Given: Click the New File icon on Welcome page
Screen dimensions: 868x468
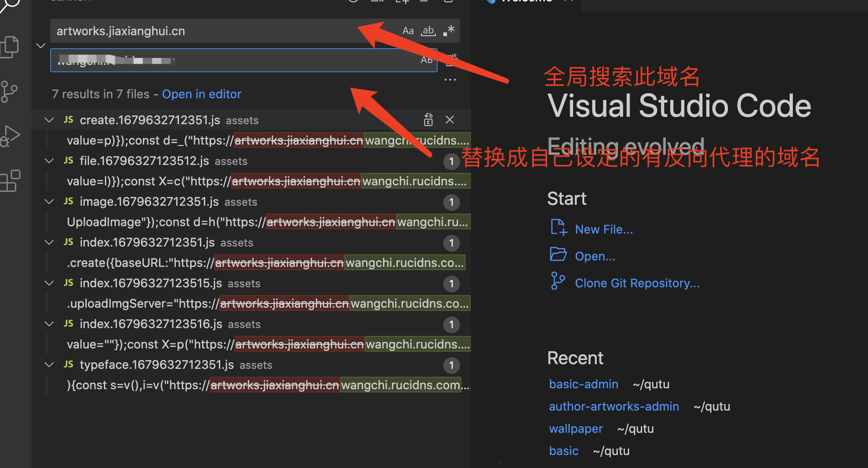Looking at the screenshot, I should [558, 228].
